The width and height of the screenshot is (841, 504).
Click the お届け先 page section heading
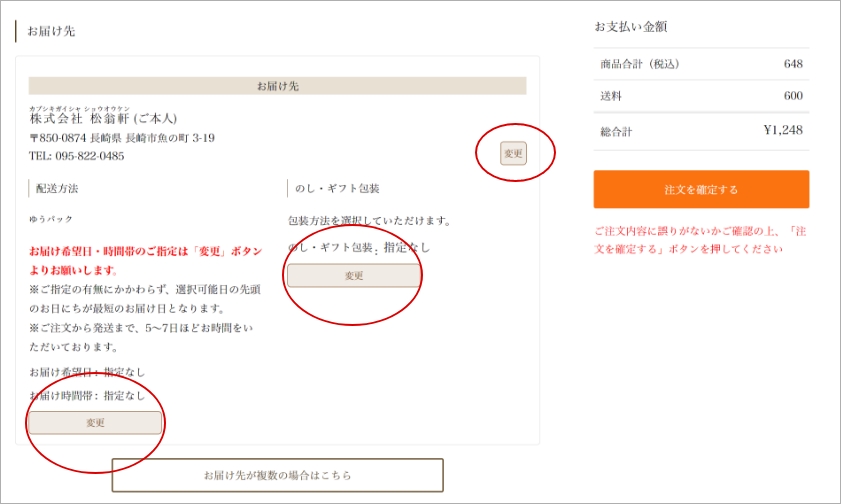tap(51, 31)
